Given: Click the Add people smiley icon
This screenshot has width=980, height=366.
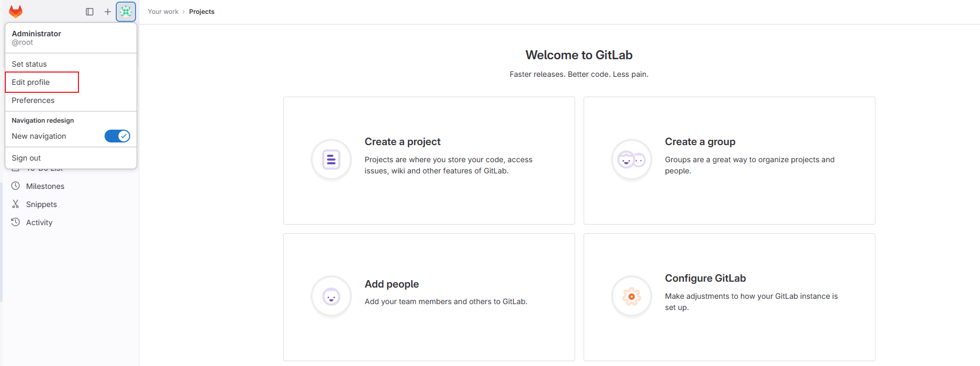Looking at the screenshot, I should [331, 296].
